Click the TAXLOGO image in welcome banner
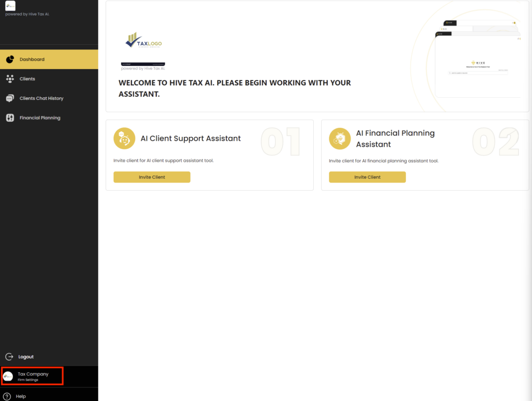 coord(144,41)
